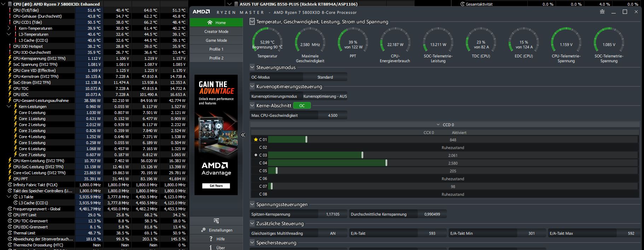Screen dimensions: 644x250
Task: Click the Get Yours button in the AMD ad
Action: (x=216, y=186)
